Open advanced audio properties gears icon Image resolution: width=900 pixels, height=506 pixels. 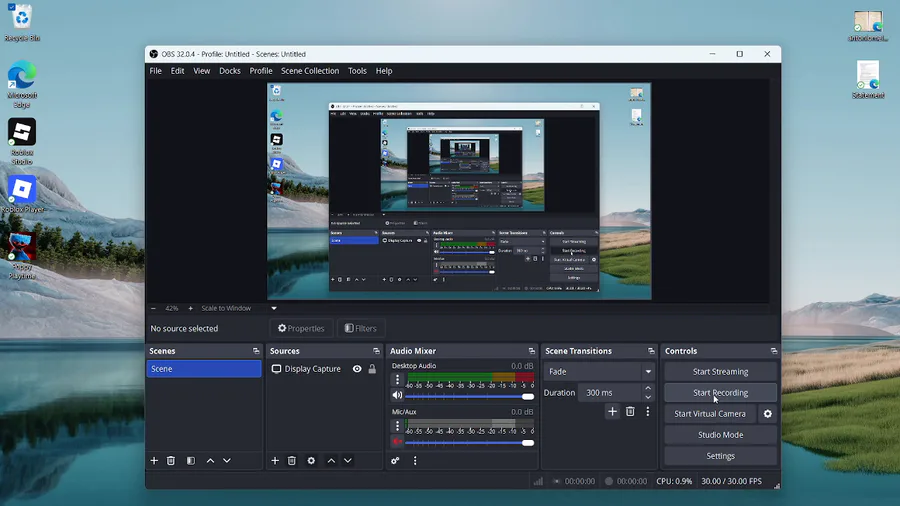pos(396,461)
